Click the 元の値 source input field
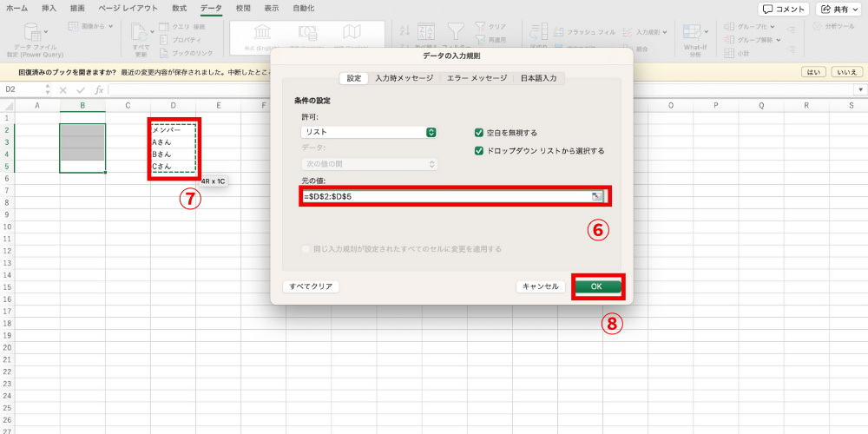868x434 pixels. tap(443, 197)
